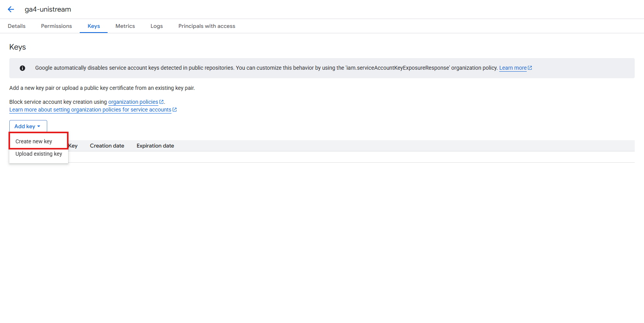This screenshot has height=323, width=644.
Task: Click external link icon beside banner's Learn more
Action: [530, 68]
